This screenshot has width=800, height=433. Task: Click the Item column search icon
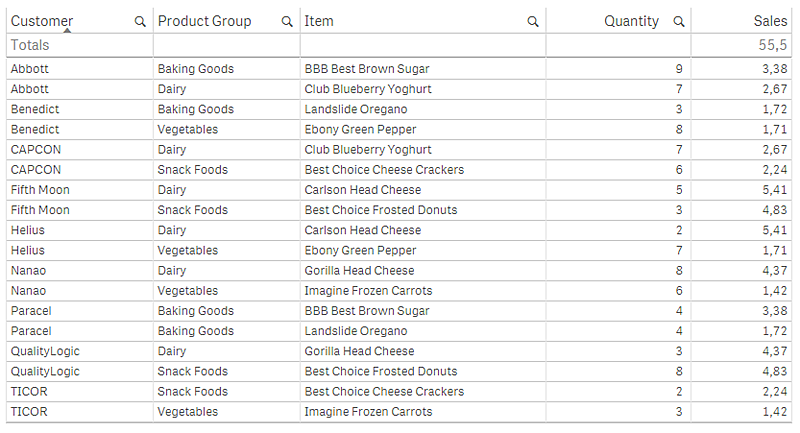pyautogui.click(x=532, y=21)
